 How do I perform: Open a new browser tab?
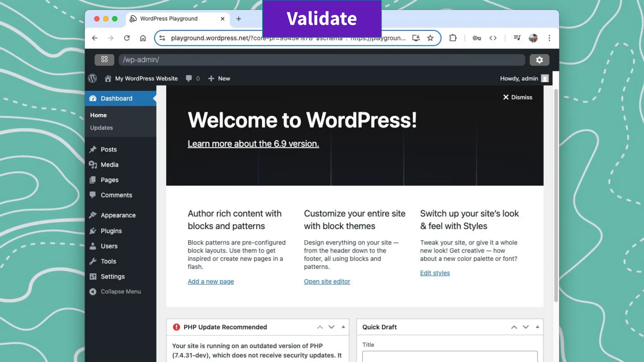[239, 19]
